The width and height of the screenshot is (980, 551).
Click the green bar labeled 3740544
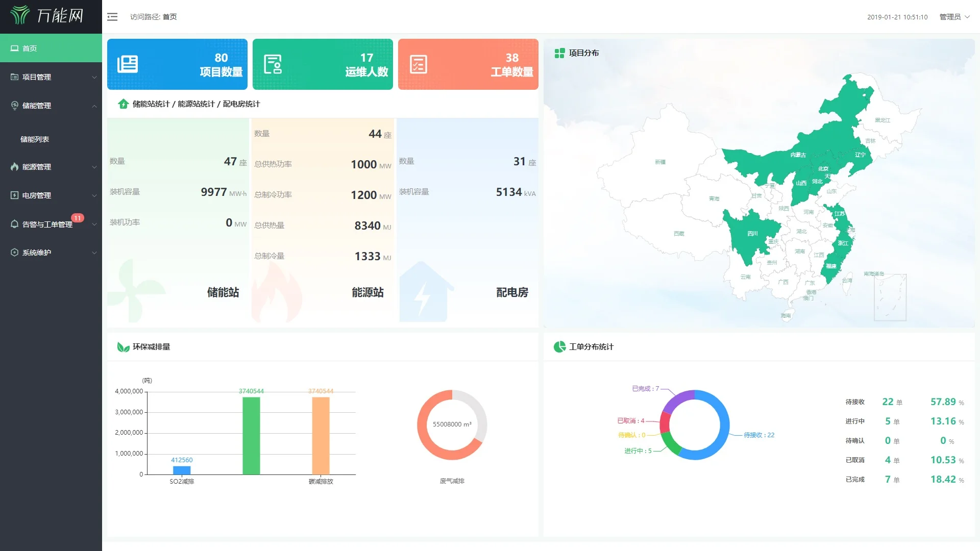click(251, 436)
